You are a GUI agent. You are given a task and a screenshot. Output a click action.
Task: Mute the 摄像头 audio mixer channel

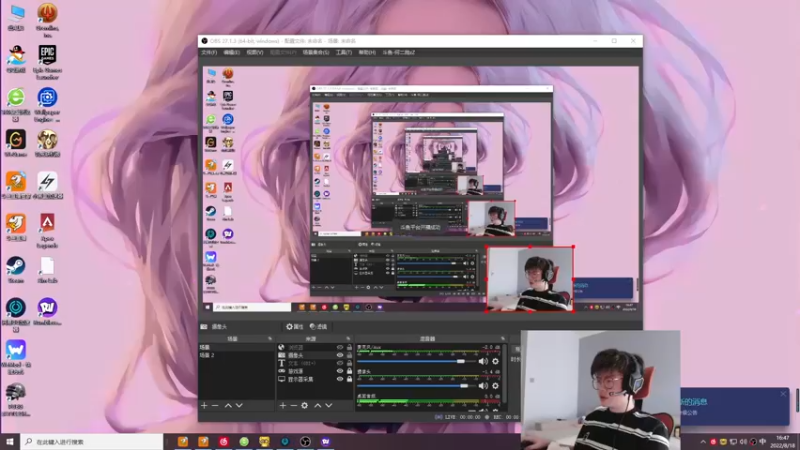tap(483, 386)
